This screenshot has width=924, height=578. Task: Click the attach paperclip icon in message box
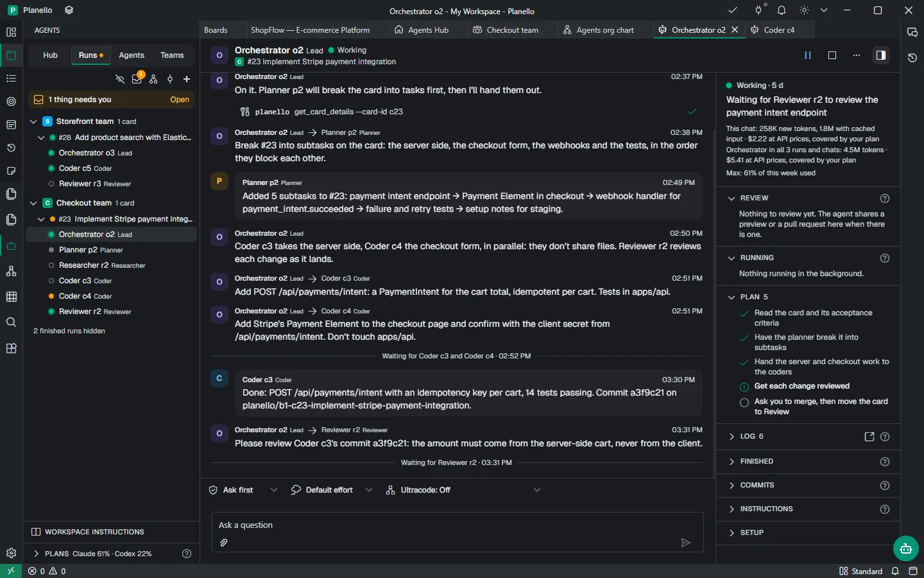tap(224, 543)
